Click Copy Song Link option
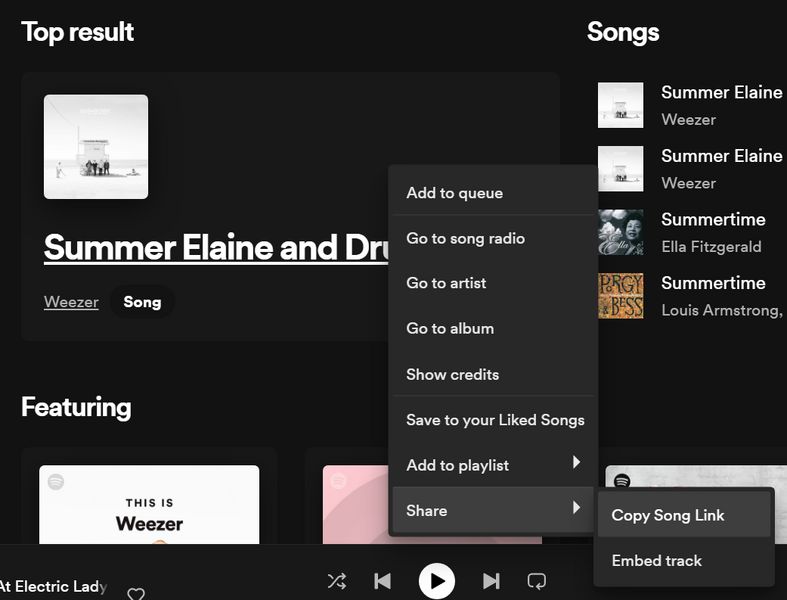Screen dimensions: 787x600 (x=668, y=515)
